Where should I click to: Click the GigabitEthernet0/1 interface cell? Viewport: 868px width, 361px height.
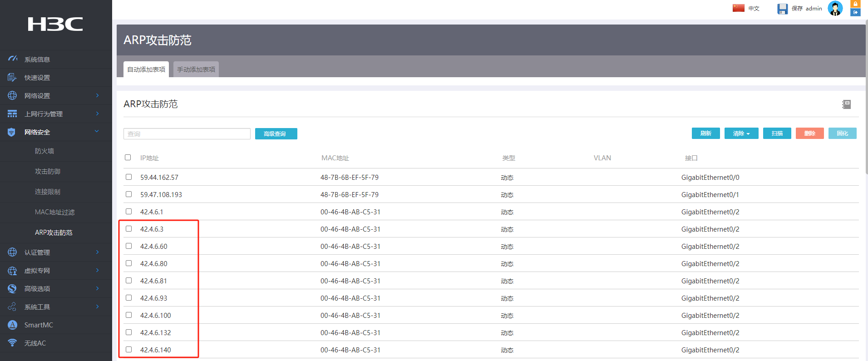click(x=710, y=195)
